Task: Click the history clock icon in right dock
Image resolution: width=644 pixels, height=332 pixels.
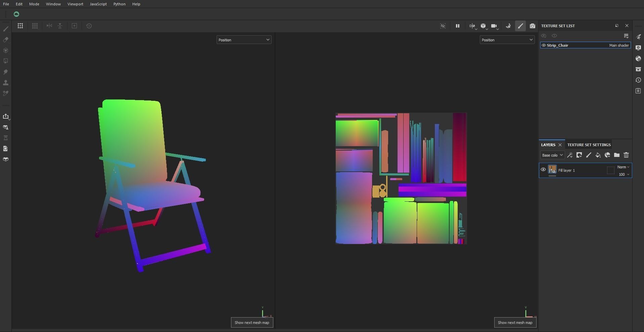Action: click(638, 80)
